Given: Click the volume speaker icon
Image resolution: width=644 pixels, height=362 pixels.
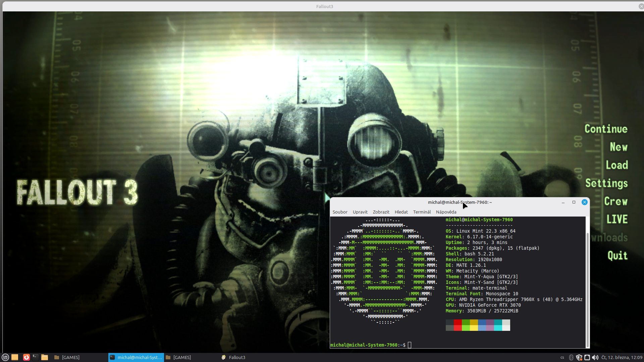Looking at the screenshot, I should (595, 357).
